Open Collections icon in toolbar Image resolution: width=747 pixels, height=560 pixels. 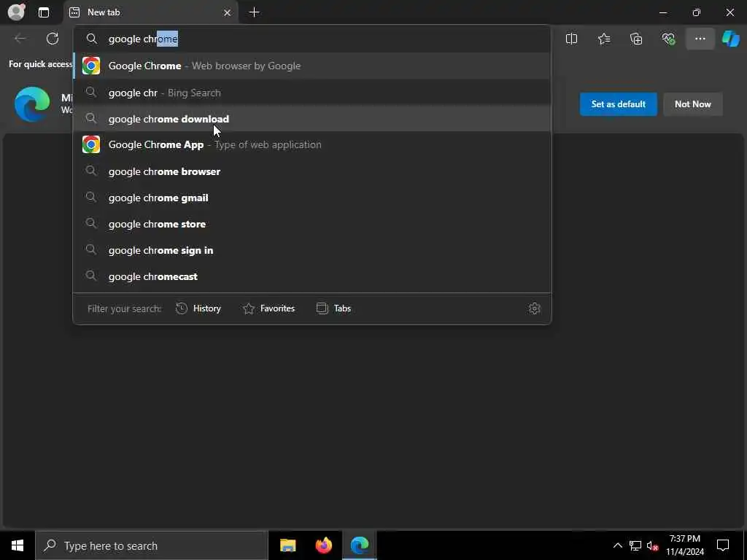[636, 39]
